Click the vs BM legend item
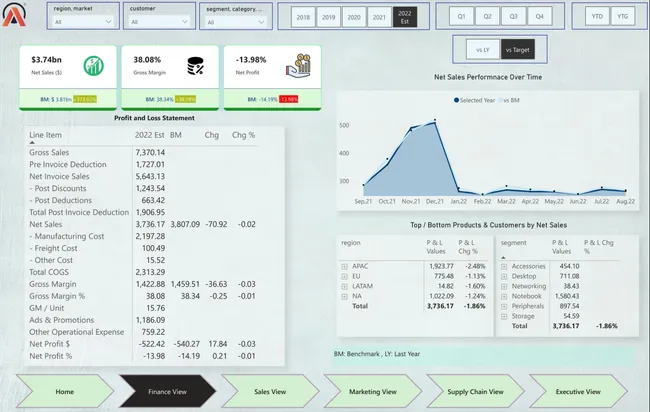650x412 pixels. click(509, 100)
